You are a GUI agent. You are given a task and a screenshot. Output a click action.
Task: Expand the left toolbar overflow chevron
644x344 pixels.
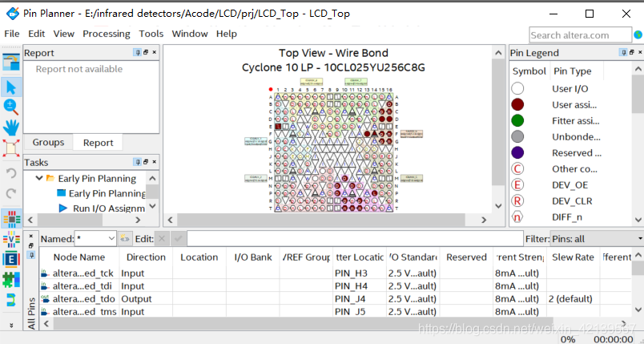pyautogui.click(x=11, y=325)
